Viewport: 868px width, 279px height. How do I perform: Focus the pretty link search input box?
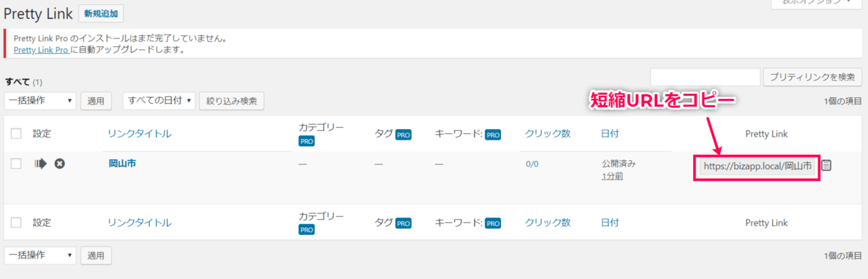[705, 77]
